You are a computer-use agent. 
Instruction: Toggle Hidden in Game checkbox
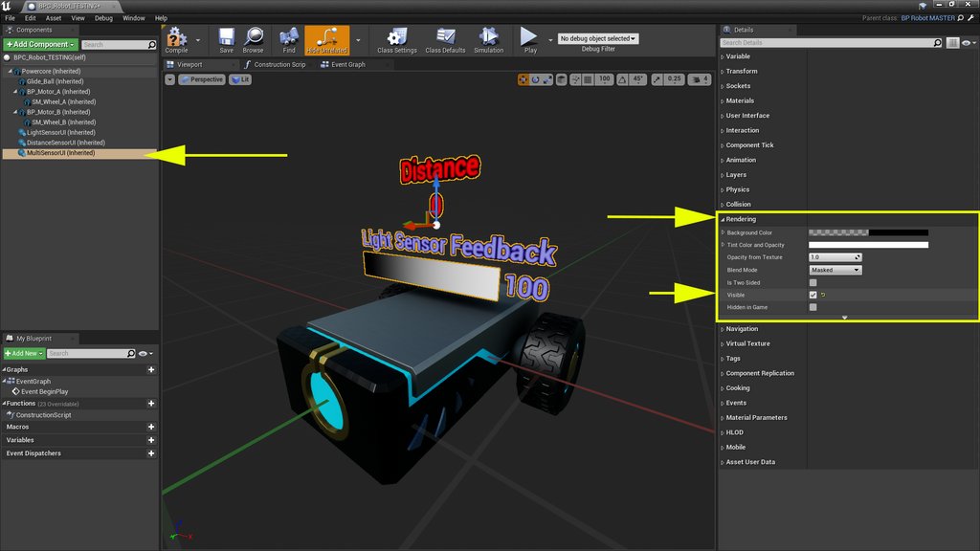pos(813,307)
